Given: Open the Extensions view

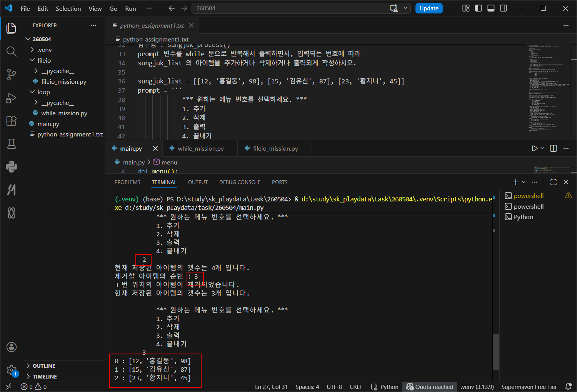Looking at the screenshot, I should coord(12,121).
